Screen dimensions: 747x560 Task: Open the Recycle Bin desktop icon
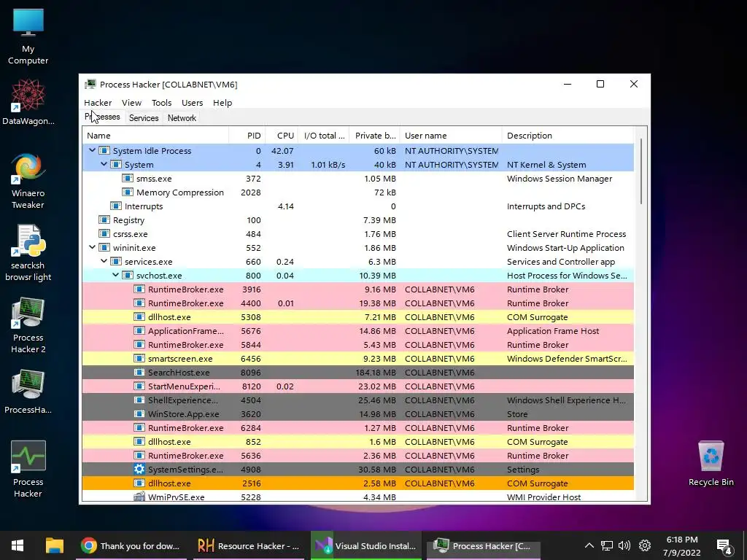[711, 463]
